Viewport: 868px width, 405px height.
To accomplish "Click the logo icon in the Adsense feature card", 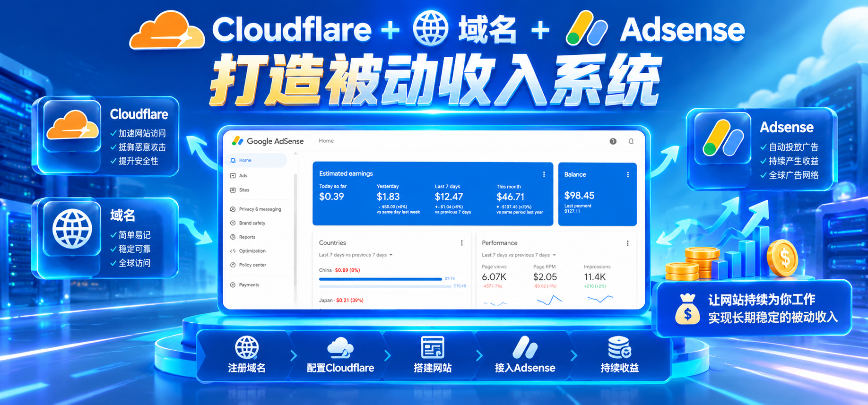I will click(x=722, y=138).
